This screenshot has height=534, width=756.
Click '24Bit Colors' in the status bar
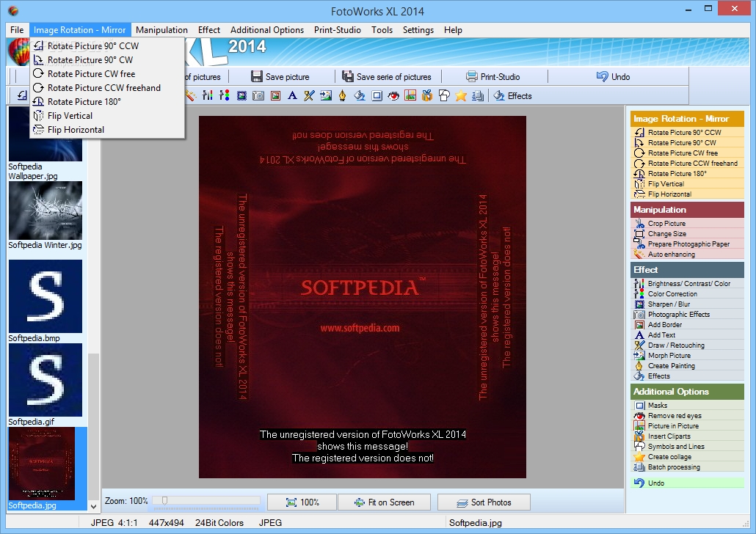click(x=219, y=523)
